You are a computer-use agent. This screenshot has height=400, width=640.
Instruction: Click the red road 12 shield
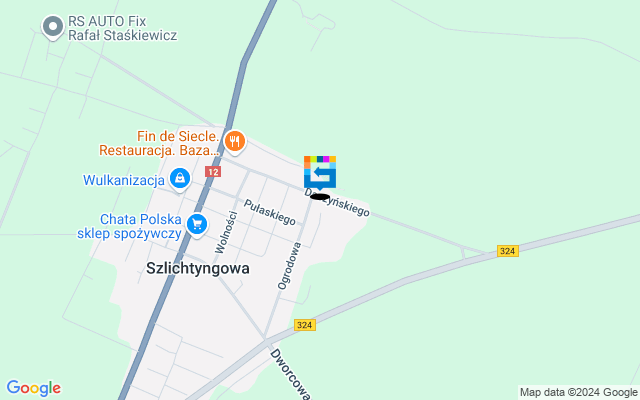[213, 172]
